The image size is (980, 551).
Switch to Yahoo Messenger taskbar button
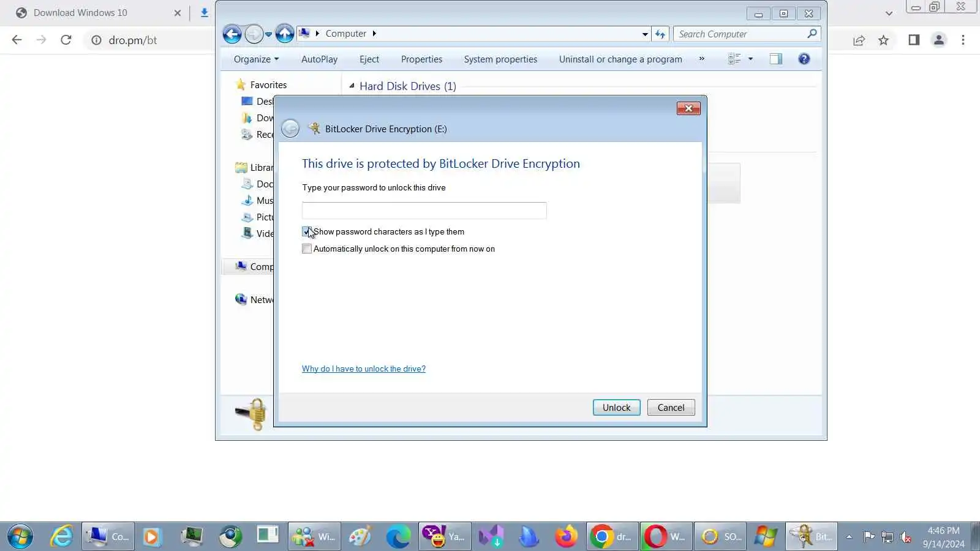tap(445, 537)
